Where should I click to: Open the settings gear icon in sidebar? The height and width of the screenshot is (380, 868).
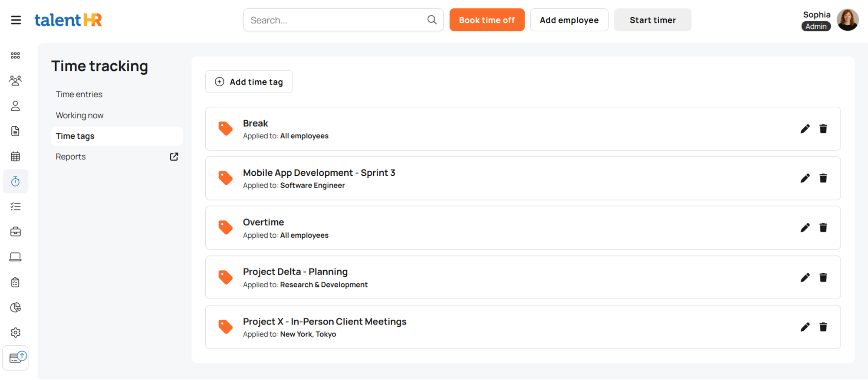pos(16,333)
